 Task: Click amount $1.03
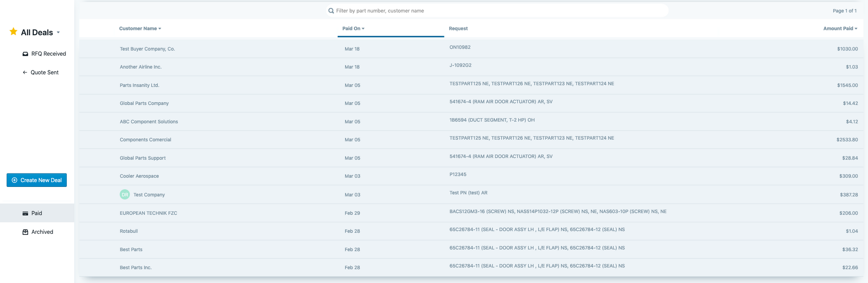[852, 67]
